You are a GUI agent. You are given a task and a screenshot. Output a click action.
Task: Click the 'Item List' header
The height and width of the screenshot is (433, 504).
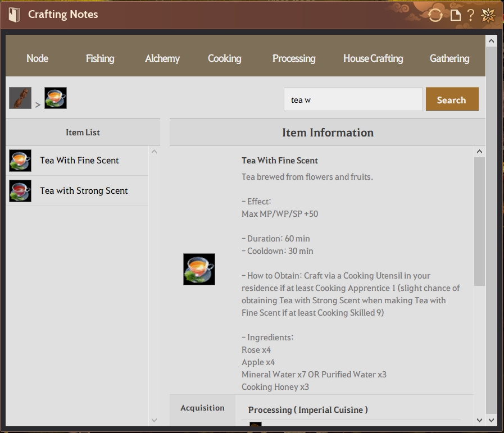83,133
